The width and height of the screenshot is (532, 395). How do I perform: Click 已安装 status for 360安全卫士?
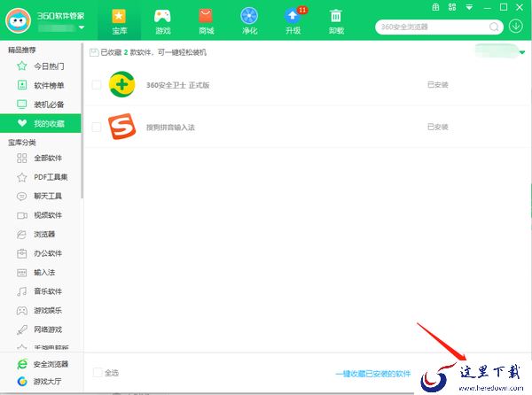click(x=438, y=85)
